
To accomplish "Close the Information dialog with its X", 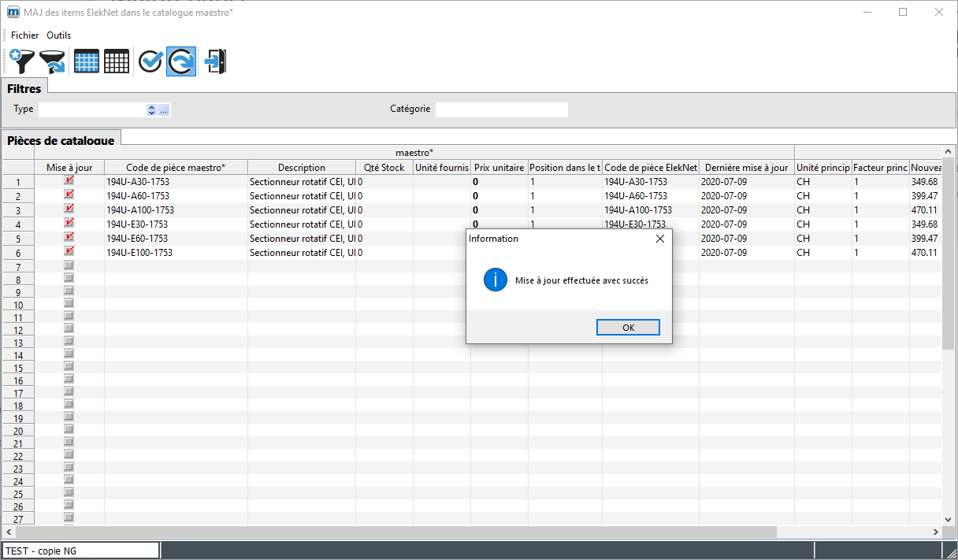I will 660,239.
